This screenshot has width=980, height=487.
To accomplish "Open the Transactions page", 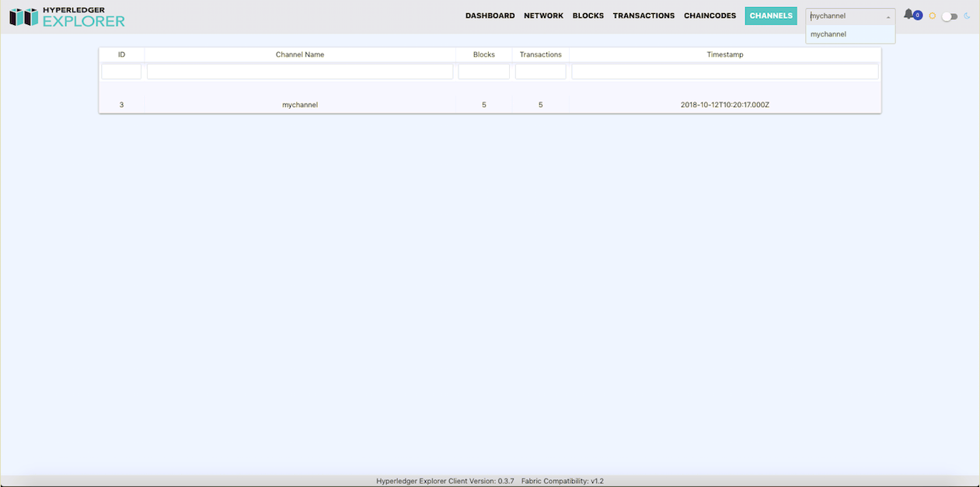I will [643, 16].
